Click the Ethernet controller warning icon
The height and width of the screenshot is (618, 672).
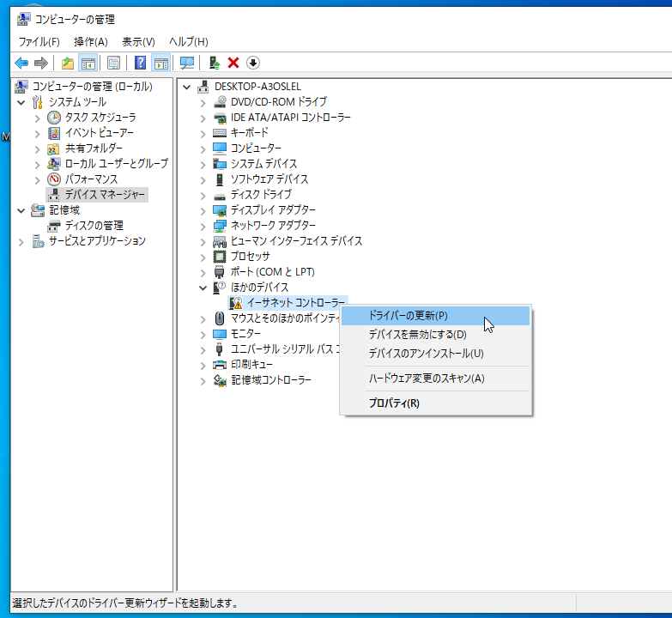[x=235, y=303]
